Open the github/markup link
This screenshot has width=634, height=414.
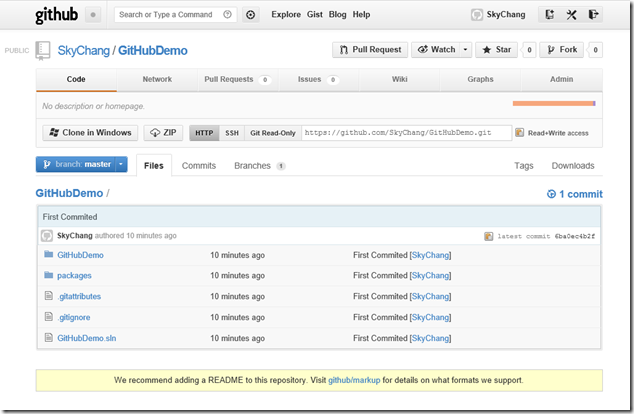(x=354, y=380)
